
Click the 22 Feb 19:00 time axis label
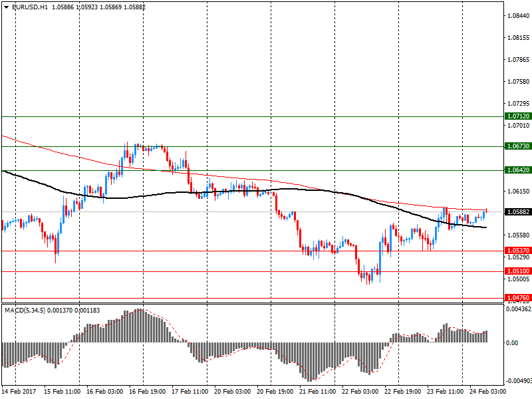pos(403,392)
